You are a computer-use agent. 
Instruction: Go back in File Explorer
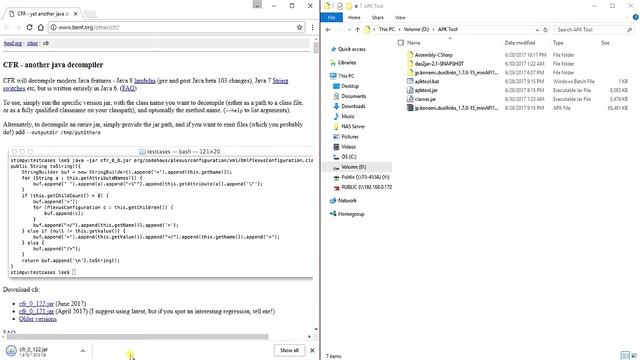pyautogui.click(x=329, y=30)
